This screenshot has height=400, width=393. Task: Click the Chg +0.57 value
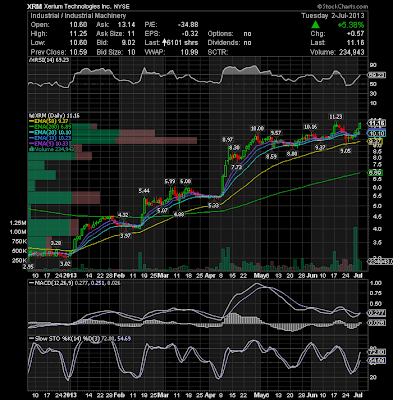tap(356, 34)
